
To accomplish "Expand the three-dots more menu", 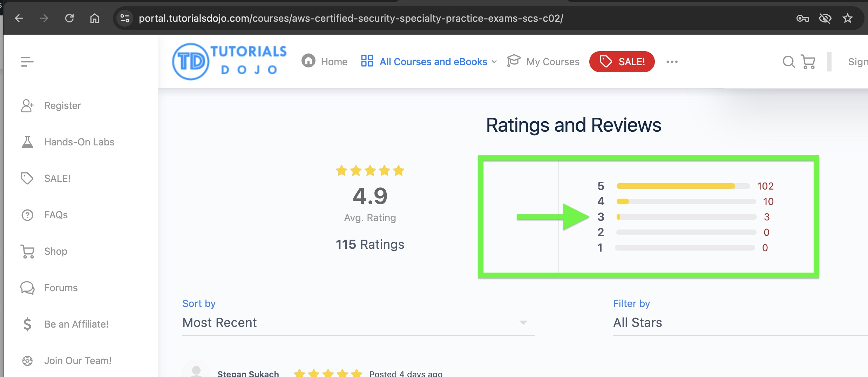I will tap(672, 62).
